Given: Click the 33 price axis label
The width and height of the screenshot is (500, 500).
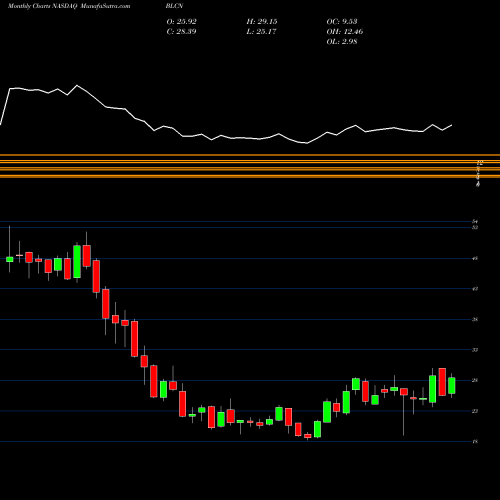Looking at the screenshot, I should coord(475,350).
